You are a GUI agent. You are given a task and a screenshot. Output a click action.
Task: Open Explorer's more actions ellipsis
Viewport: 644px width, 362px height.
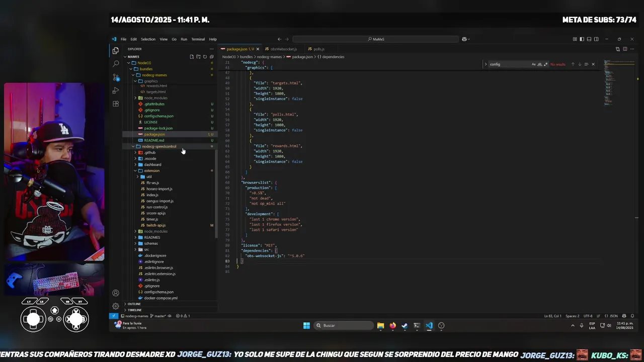pyautogui.click(x=211, y=49)
